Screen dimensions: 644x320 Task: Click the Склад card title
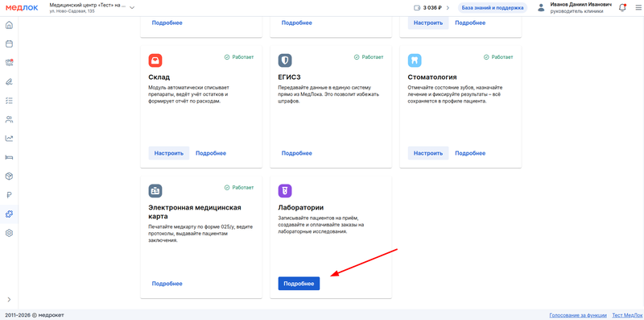(159, 77)
